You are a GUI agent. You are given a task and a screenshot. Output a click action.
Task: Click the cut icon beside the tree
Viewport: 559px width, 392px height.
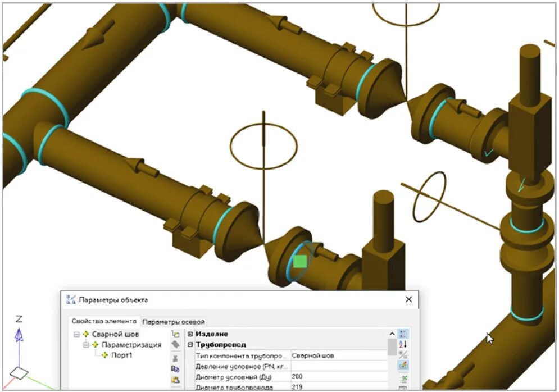click(175, 358)
